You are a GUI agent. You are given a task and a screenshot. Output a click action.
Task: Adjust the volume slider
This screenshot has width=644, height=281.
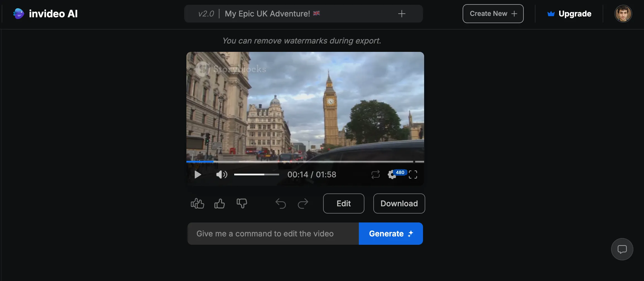pos(256,175)
